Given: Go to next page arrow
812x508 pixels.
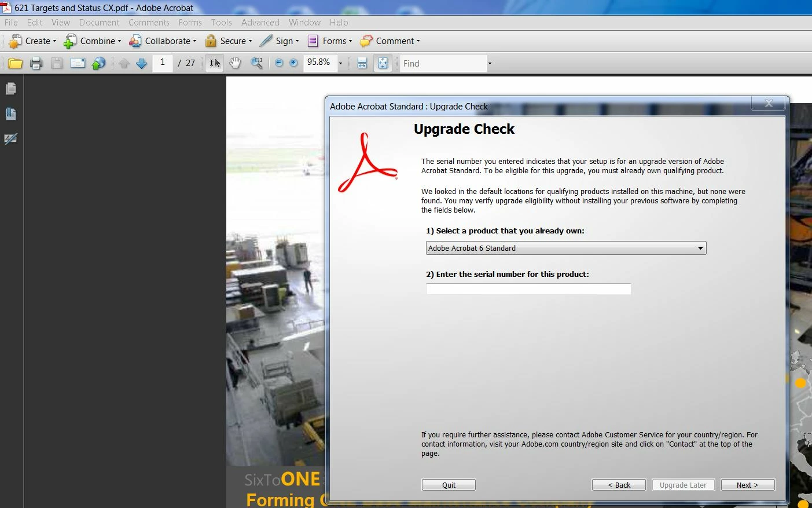Looking at the screenshot, I should [141, 63].
